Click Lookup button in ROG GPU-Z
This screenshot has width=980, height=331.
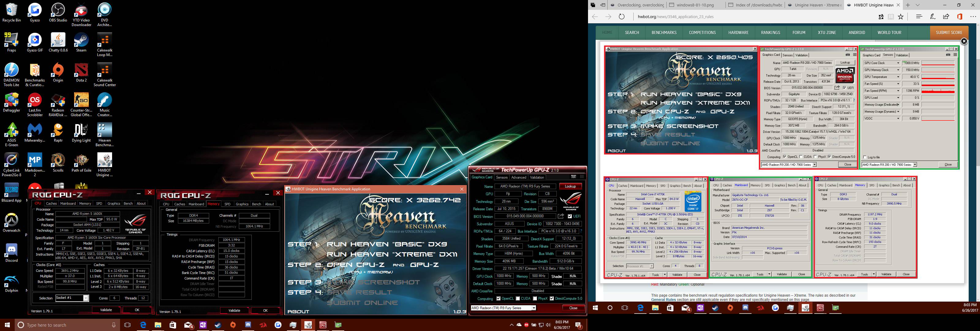click(570, 186)
